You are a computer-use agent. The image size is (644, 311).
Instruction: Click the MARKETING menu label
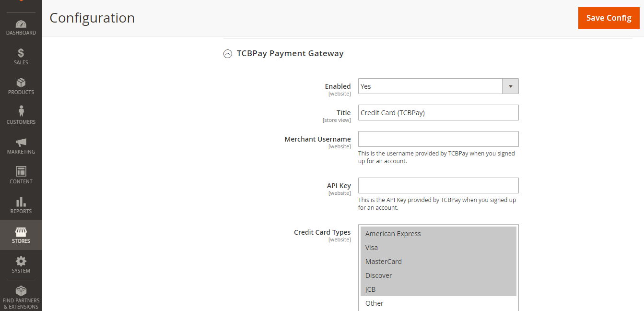[x=21, y=152]
